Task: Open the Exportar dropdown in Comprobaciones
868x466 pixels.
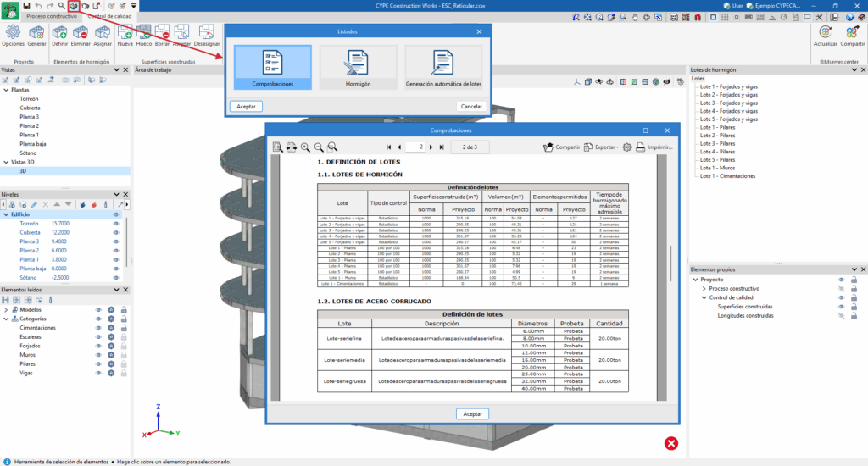Action: point(601,147)
